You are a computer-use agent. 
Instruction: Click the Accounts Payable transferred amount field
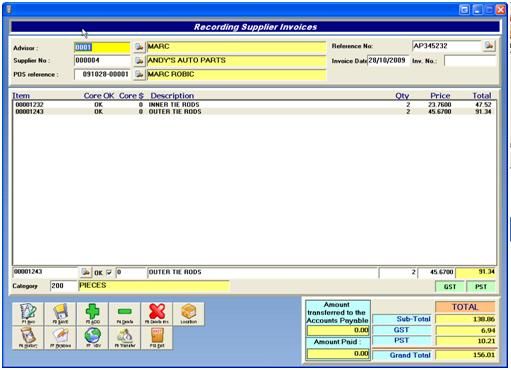pos(338,330)
